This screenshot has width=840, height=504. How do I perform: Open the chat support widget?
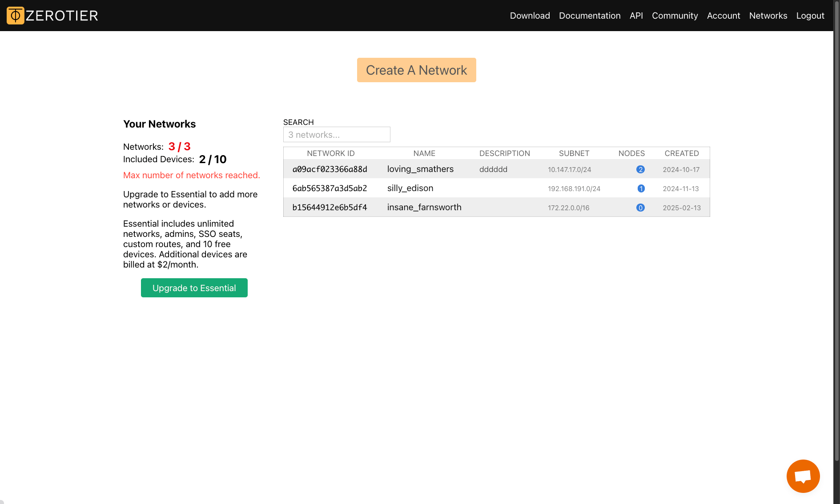(803, 476)
